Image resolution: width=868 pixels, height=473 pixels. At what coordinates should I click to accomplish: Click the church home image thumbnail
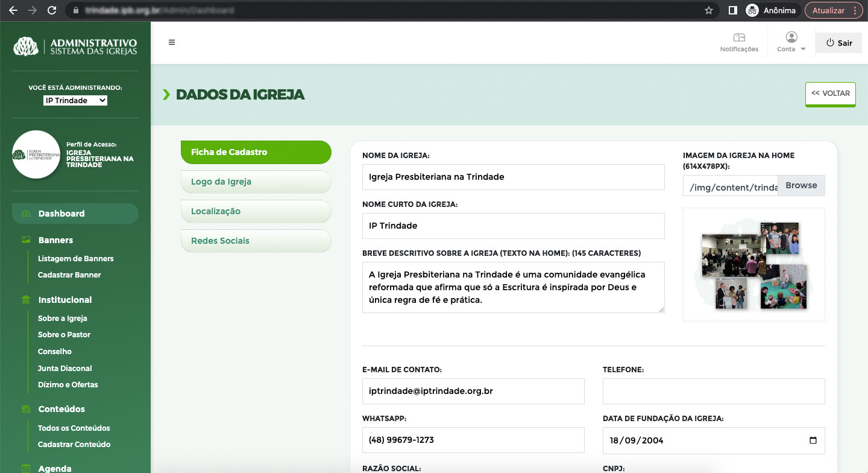coord(753,265)
